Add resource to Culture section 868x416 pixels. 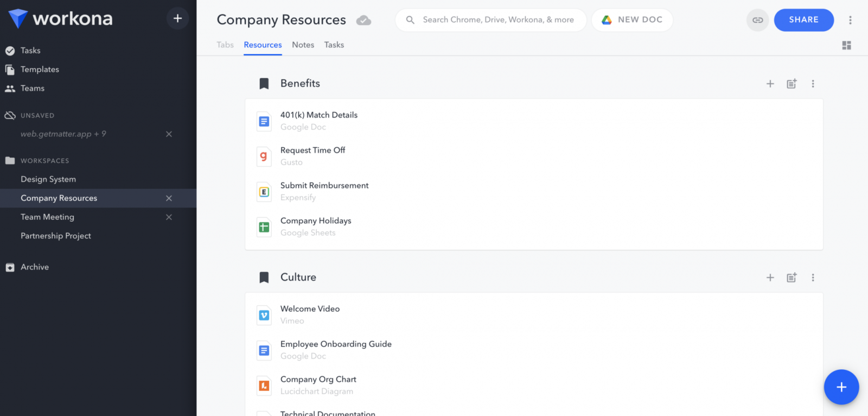[x=770, y=278]
